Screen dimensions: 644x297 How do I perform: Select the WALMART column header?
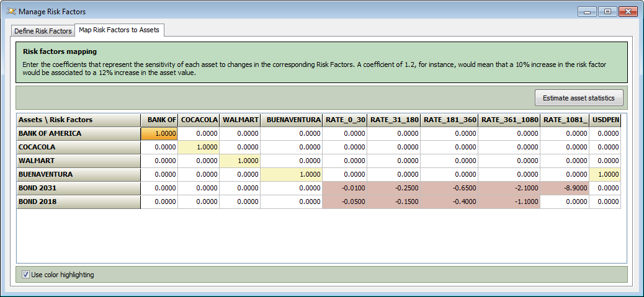(240, 120)
